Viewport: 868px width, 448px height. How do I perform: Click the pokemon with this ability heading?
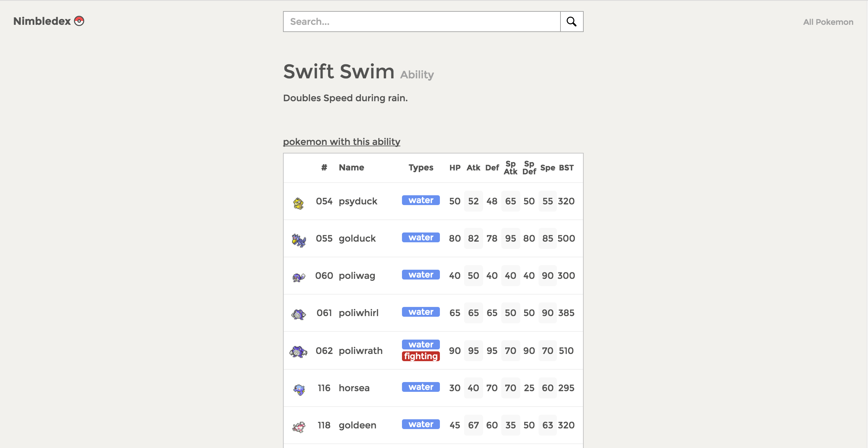341,141
